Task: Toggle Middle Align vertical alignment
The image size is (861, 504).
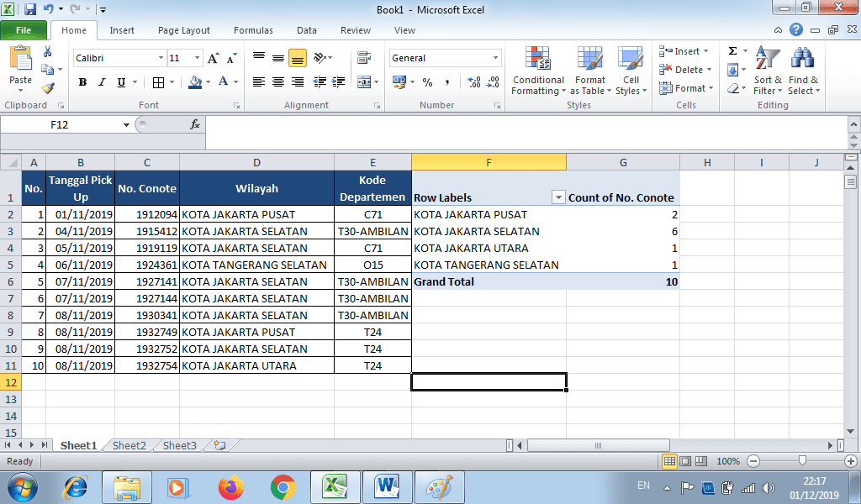Action: (x=278, y=58)
